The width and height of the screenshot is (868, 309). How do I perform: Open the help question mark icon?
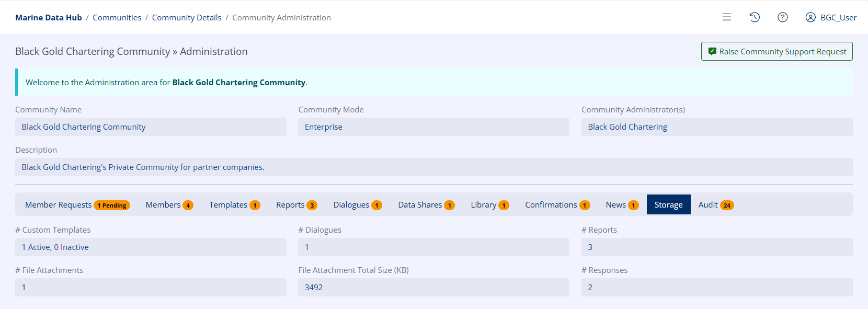pyautogui.click(x=782, y=17)
